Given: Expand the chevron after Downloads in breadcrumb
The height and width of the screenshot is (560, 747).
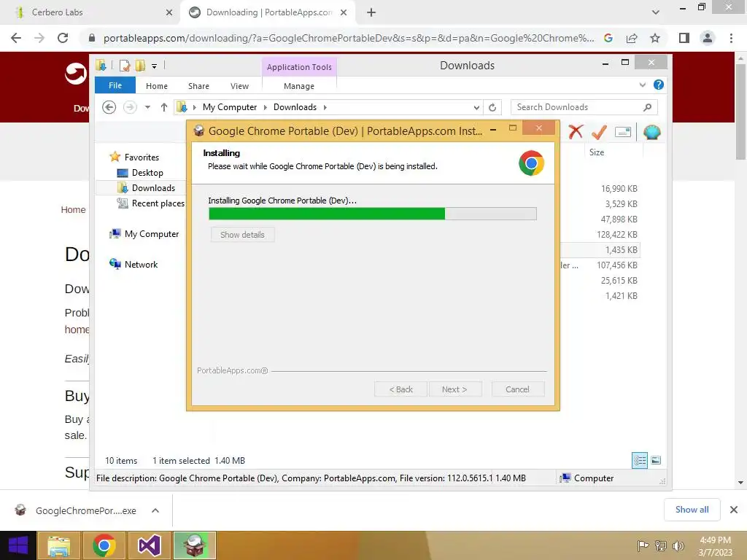Looking at the screenshot, I should 325,107.
